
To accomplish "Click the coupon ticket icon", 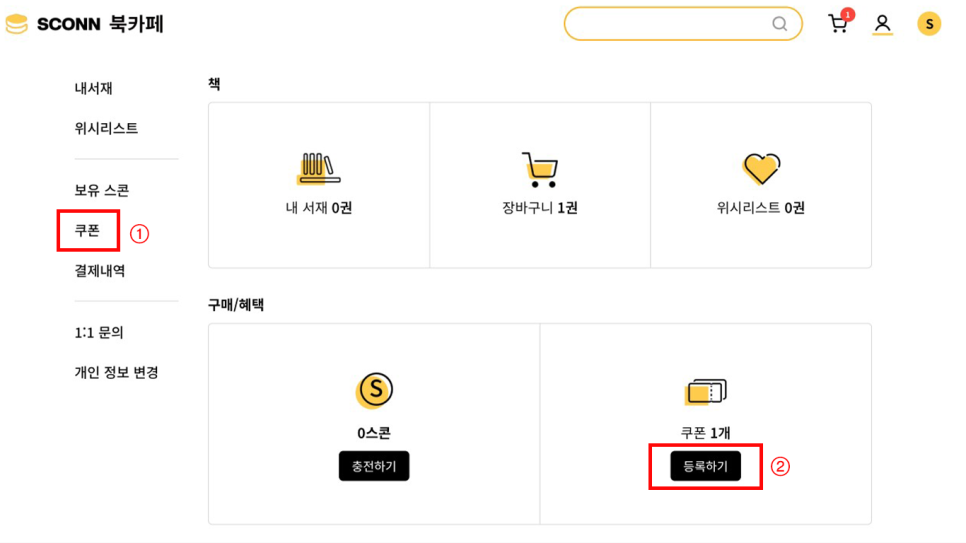I will coord(706,391).
